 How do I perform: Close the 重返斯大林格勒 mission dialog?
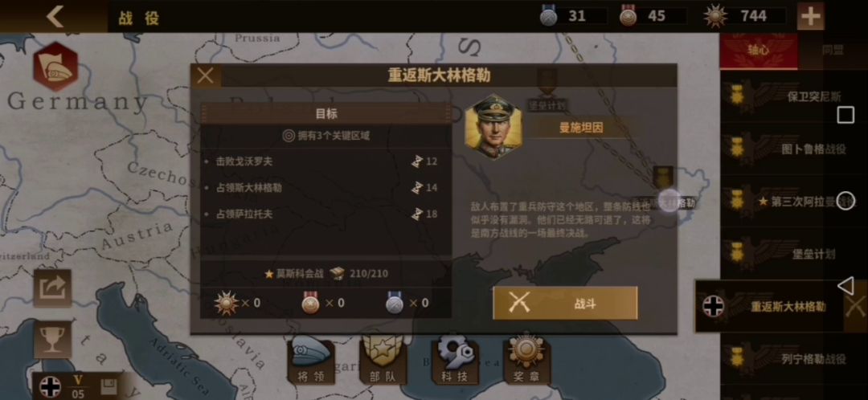pyautogui.click(x=206, y=76)
